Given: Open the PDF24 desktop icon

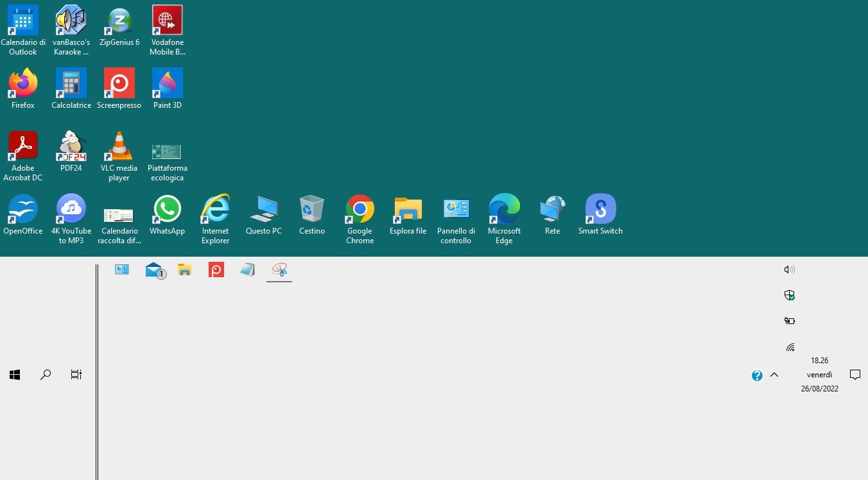Looking at the screenshot, I should [71, 151].
